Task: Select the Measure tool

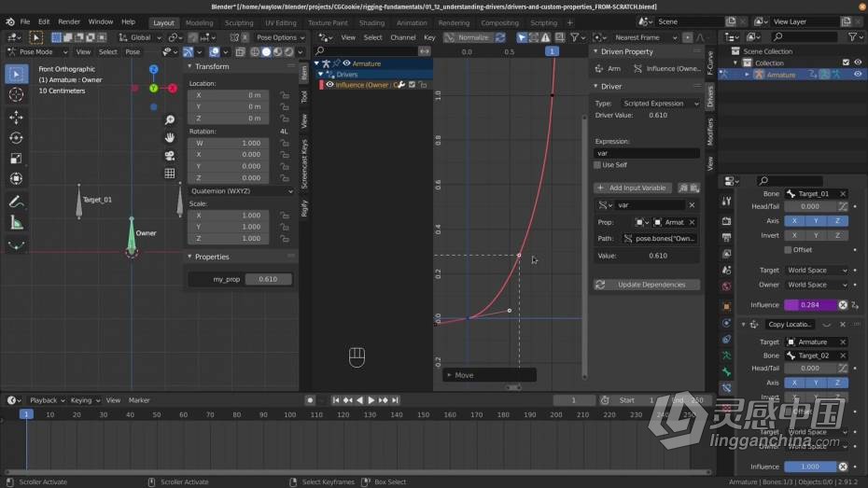Action: point(16,223)
